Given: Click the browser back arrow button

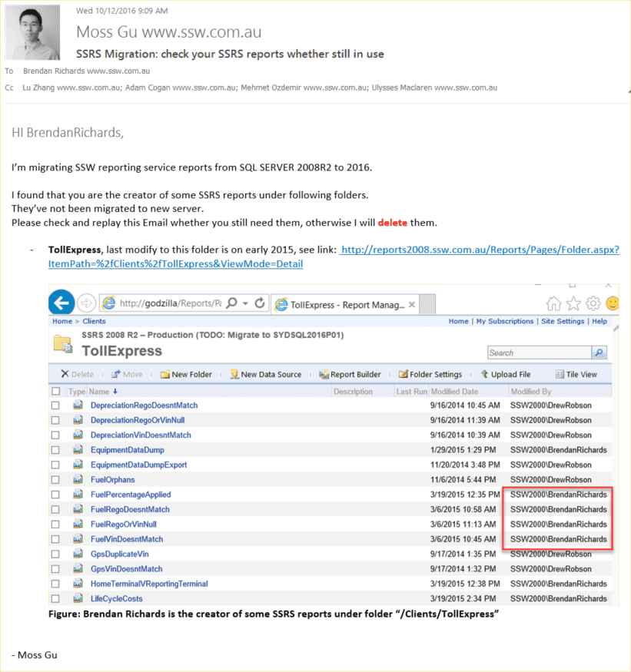Looking at the screenshot, I should (x=61, y=303).
